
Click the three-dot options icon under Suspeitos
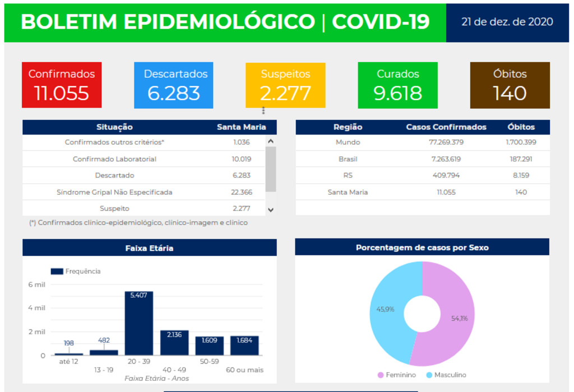[263, 111]
